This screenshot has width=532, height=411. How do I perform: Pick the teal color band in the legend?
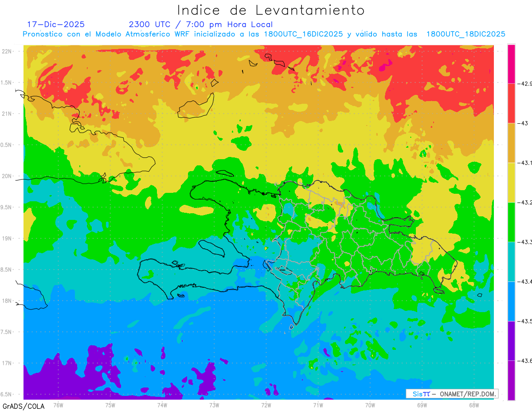pos(511,262)
